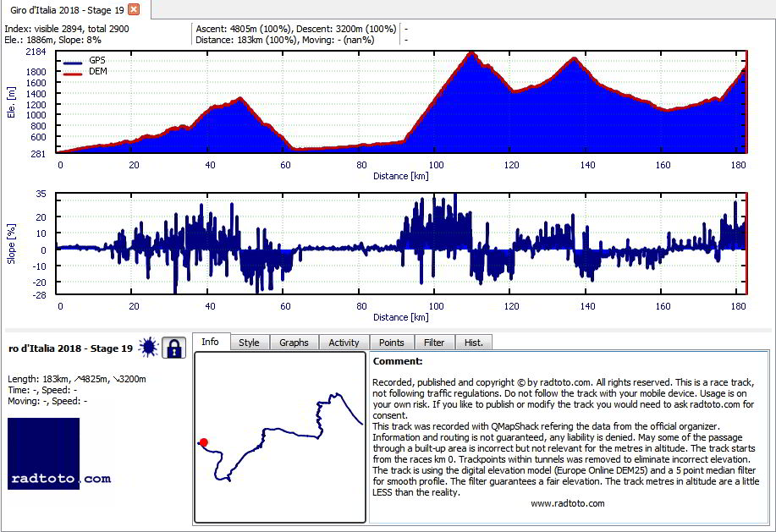Screen dimensions: 776x532
Task: Switch to the Style tab
Action: pyautogui.click(x=249, y=343)
